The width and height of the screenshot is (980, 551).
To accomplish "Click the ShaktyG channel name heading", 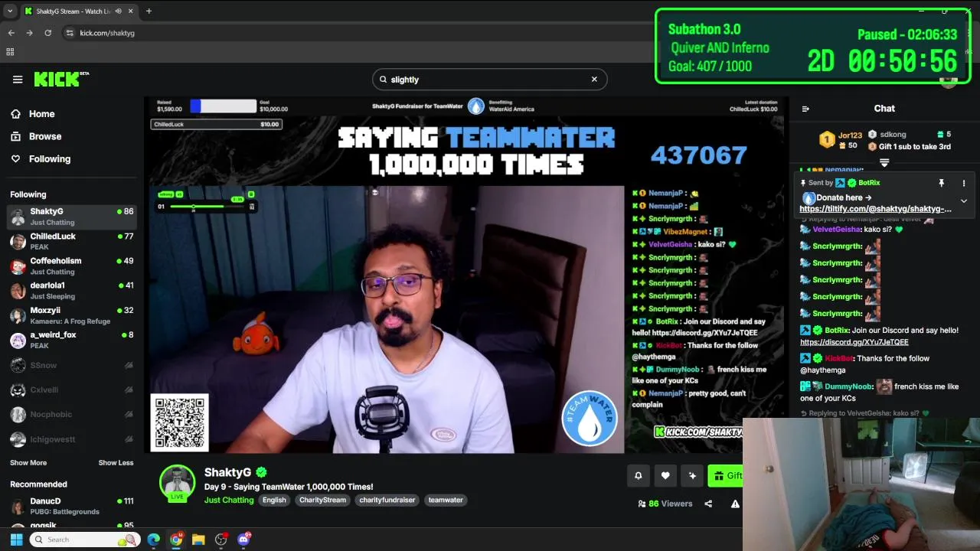I will [228, 472].
